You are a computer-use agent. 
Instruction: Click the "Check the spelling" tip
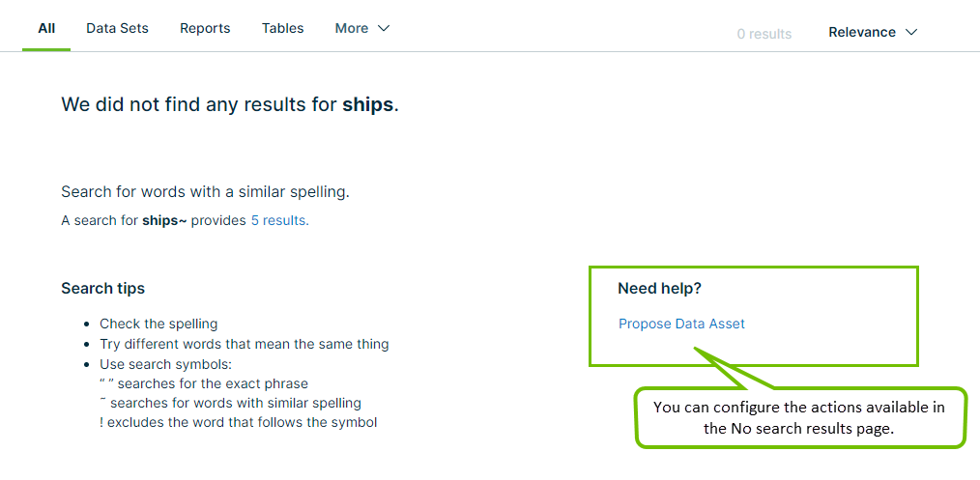(x=159, y=324)
